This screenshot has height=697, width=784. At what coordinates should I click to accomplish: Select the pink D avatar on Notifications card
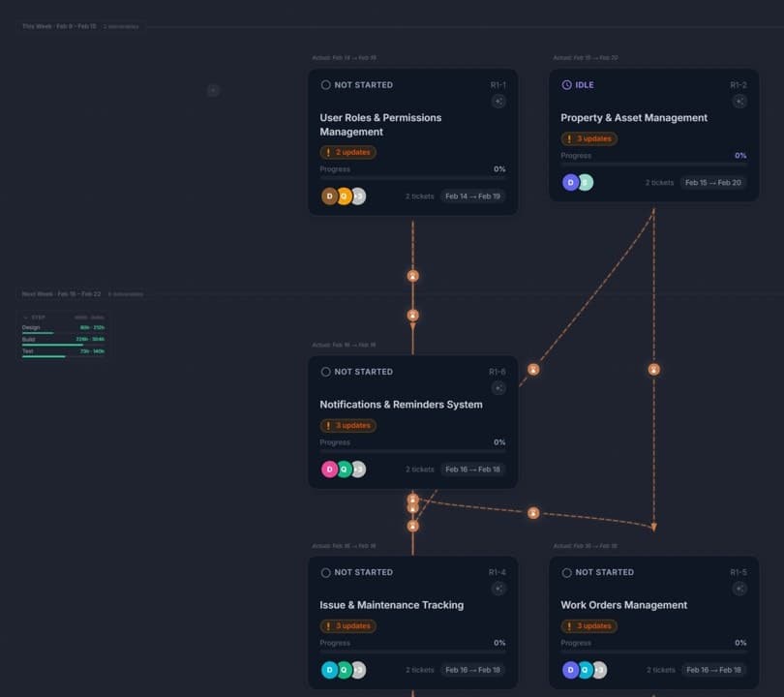pos(329,470)
